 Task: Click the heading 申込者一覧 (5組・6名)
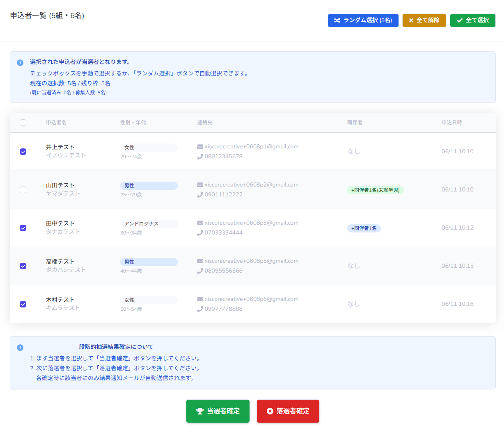(47, 16)
